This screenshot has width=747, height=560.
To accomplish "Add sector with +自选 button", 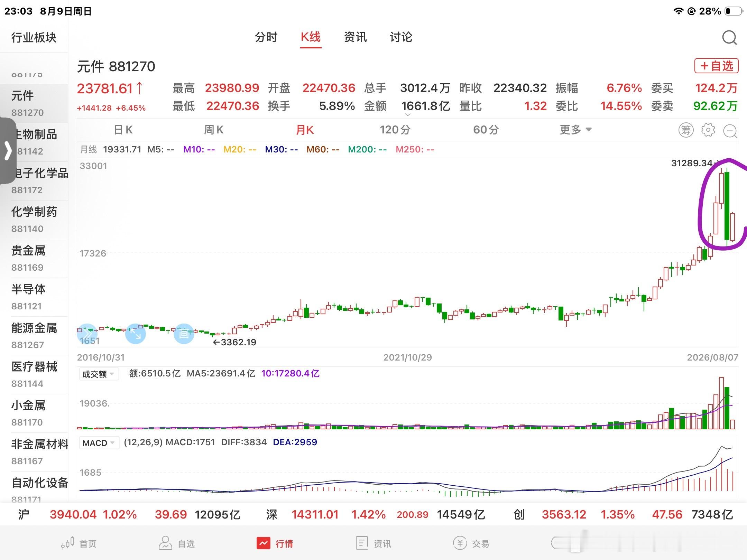I will [x=717, y=66].
